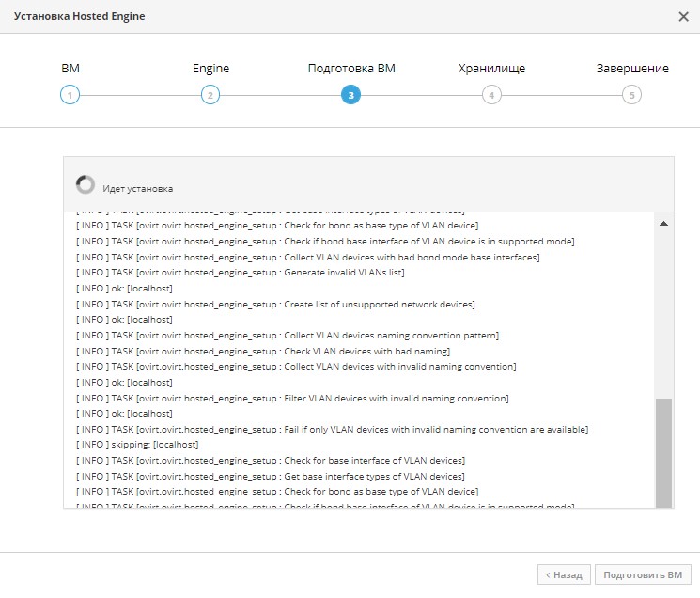Click the Идет установка status text

(x=137, y=189)
